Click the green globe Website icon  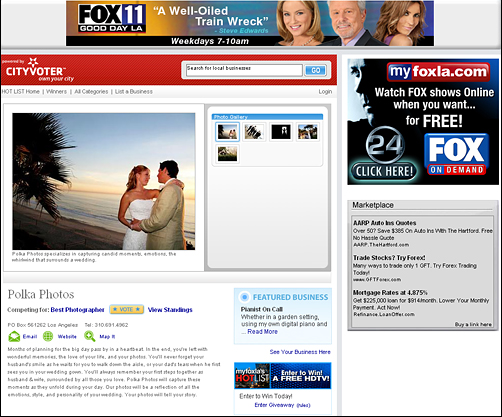point(48,337)
